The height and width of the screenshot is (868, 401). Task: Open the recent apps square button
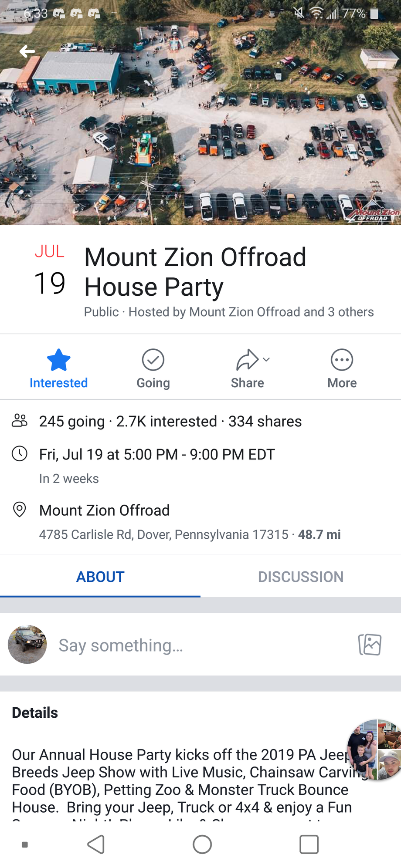(309, 844)
